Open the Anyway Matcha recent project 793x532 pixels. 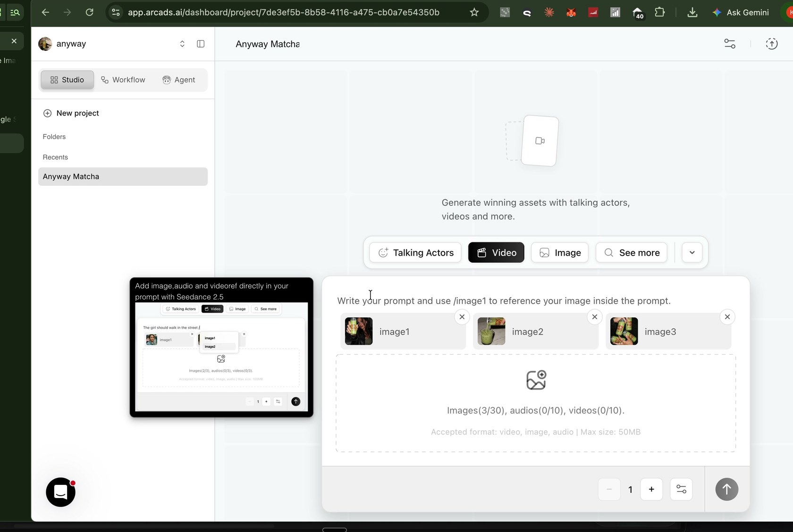pyautogui.click(x=123, y=176)
